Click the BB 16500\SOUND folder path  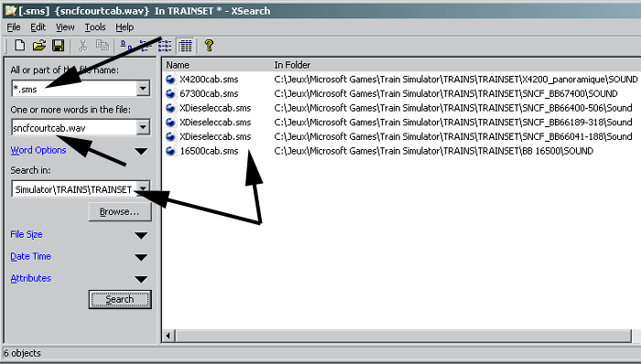click(x=434, y=151)
